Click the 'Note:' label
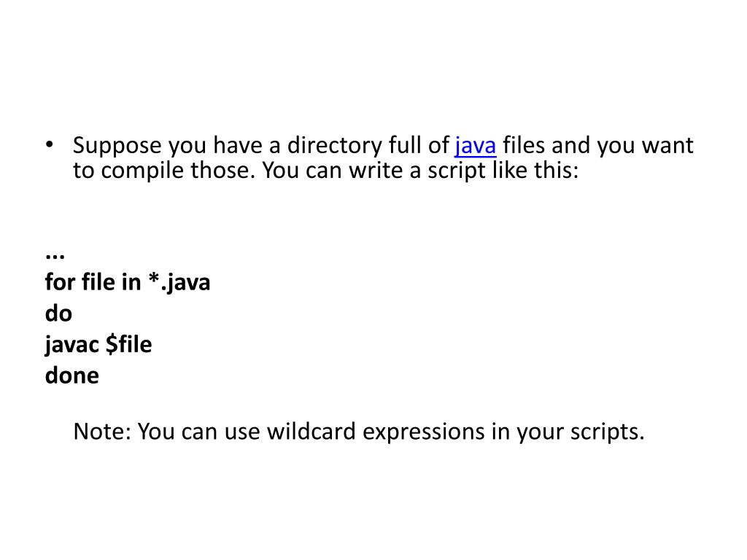The image size is (747, 560). click(102, 432)
